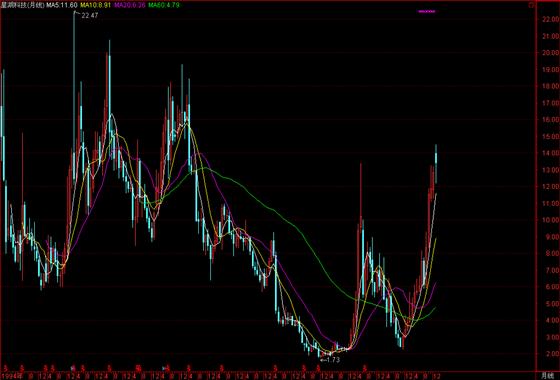Viewport: 560px width, 380px height.
Task: Select the green MA60 indicator label
Action: pos(164,5)
